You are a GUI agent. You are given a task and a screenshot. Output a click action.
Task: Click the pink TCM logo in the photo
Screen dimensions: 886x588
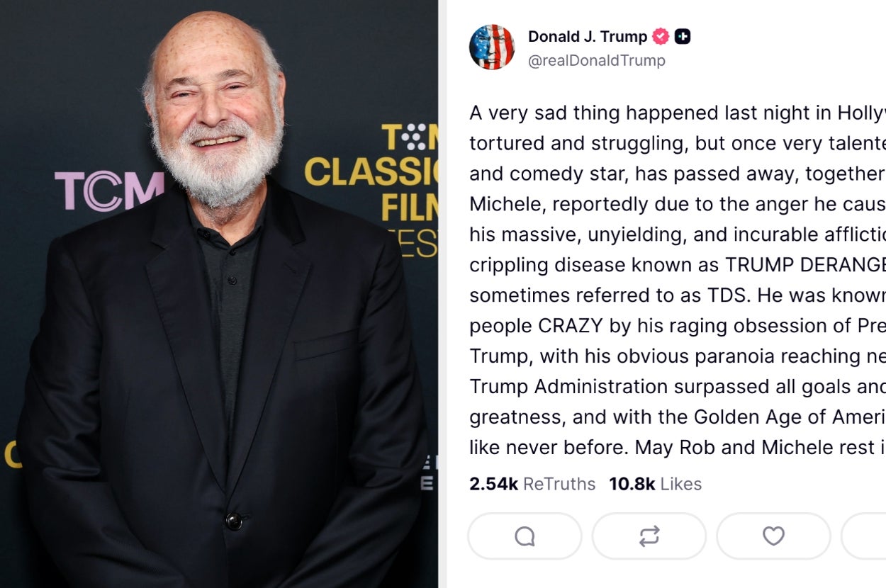(x=109, y=191)
